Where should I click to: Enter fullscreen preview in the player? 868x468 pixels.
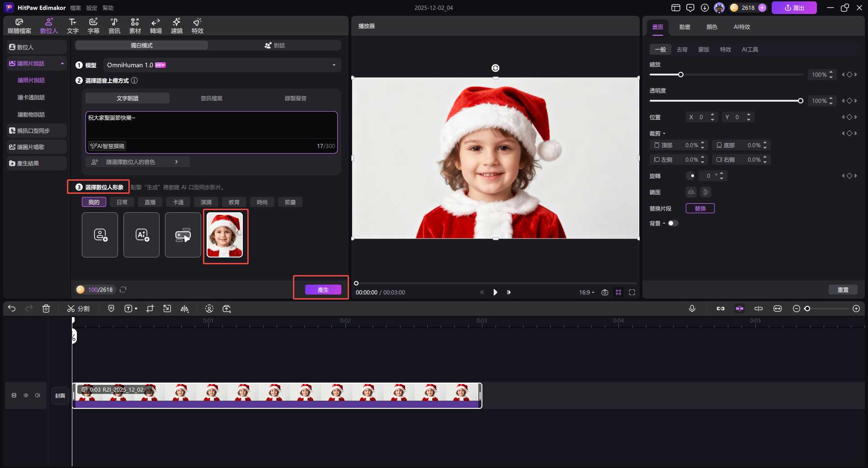632,292
